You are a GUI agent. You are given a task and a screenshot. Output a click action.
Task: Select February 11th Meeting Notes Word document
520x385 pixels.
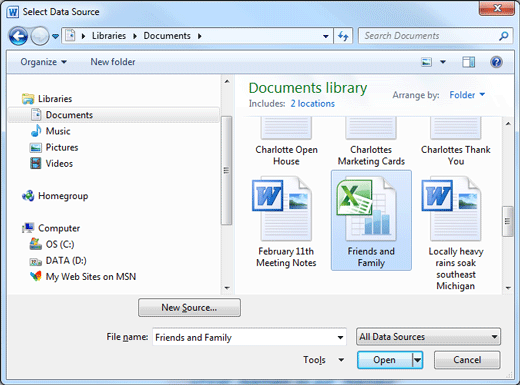pos(286,222)
